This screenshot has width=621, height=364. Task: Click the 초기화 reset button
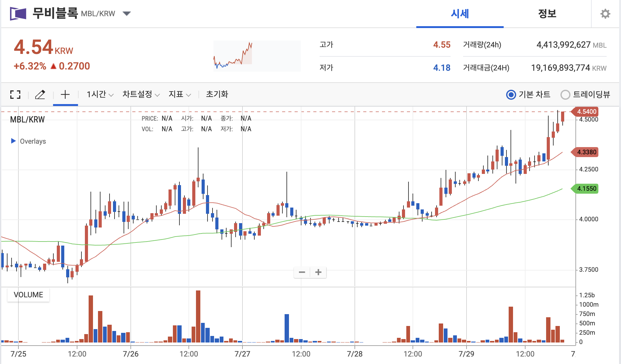[217, 94]
